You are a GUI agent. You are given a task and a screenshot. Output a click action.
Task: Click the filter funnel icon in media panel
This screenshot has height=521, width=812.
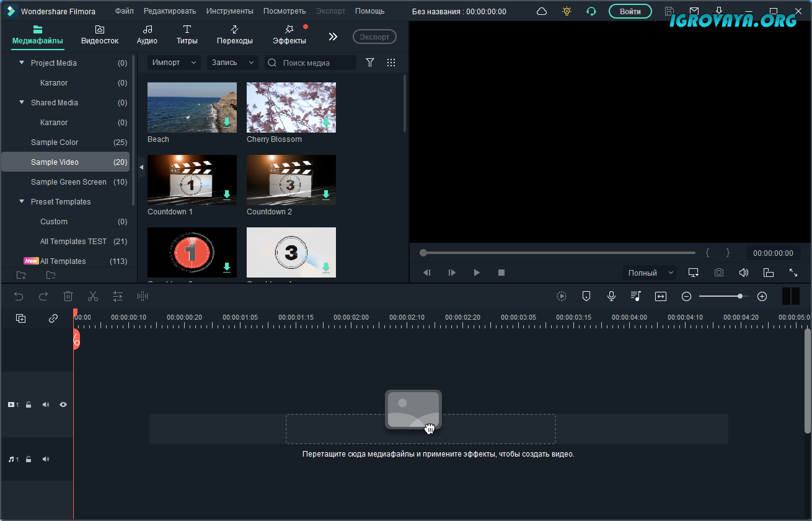point(370,63)
